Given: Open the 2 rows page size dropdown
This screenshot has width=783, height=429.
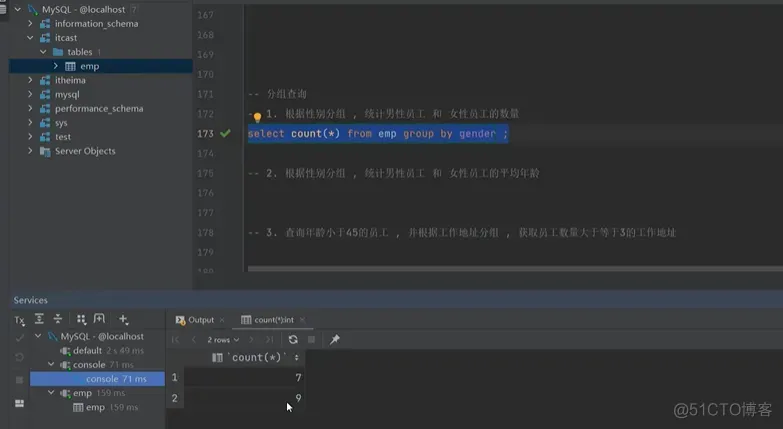Looking at the screenshot, I should pyautogui.click(x=223, y=340).
